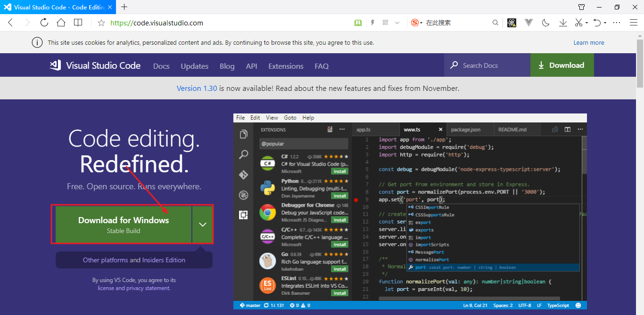Click the Visual Studio Code logo
This screenshot has width=644, height=315.
coord(95,65)
